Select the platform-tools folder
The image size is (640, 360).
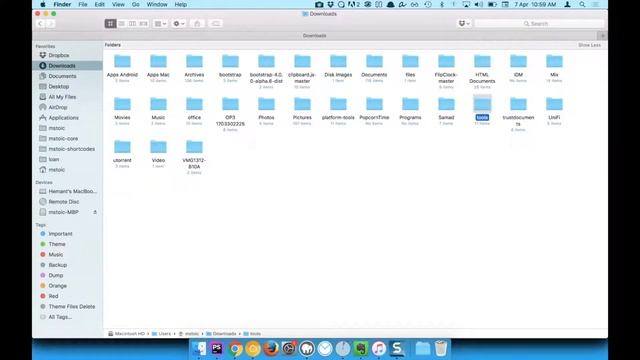point(338,110)
